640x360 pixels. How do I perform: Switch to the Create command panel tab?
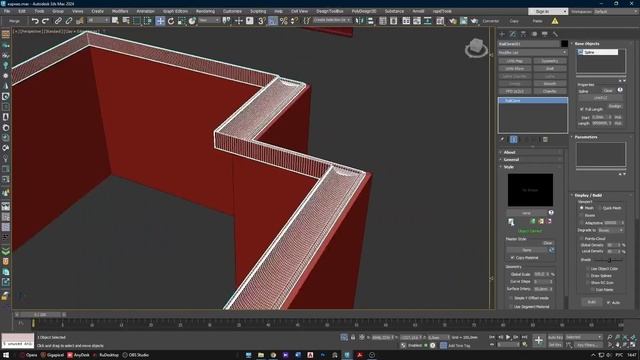pyautogui.click(x=502, y=34)
